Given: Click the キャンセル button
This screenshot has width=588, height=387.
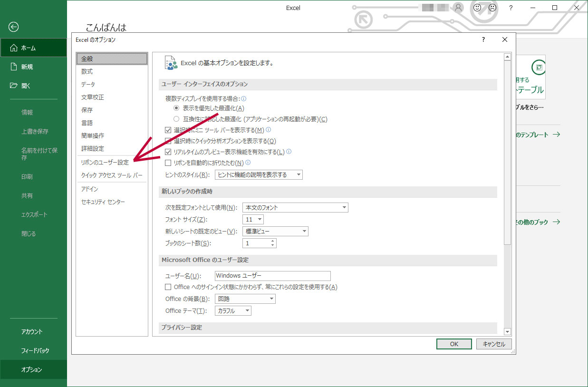Looking at the screenshot, I should click(x=494, y=344).
